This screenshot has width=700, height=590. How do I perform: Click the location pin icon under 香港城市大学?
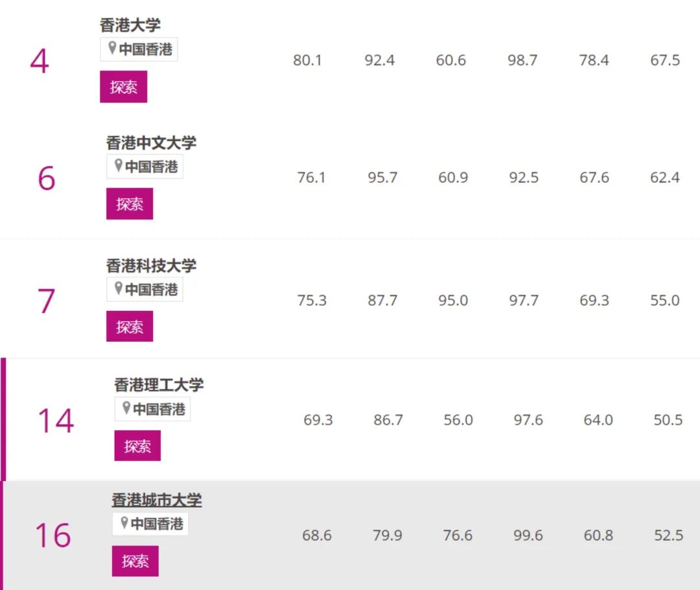click(124, 522)
